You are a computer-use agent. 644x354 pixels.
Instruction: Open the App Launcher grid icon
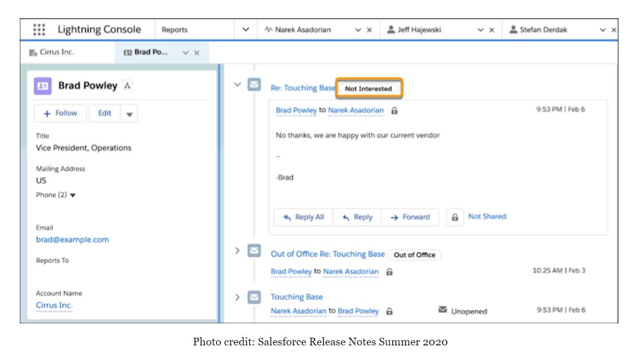39,29
